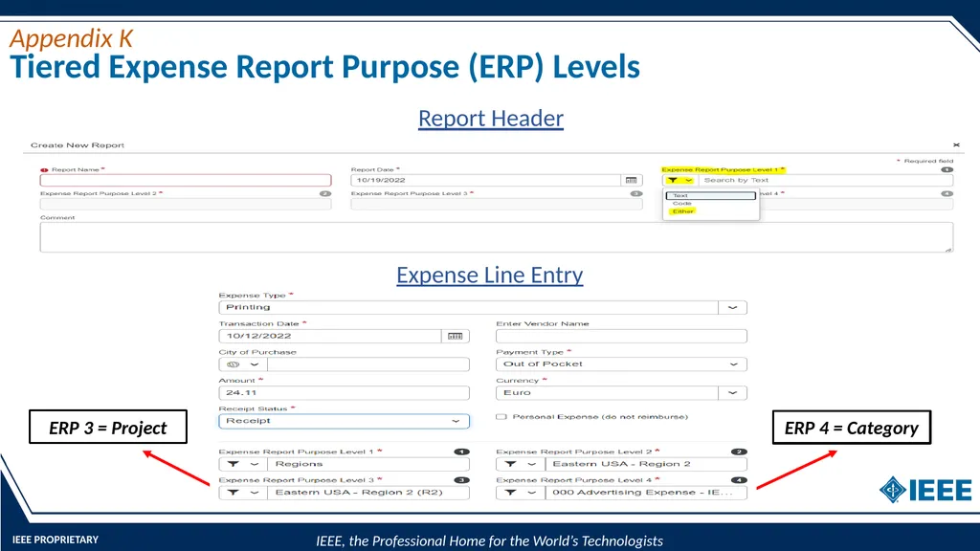
Task: Open the Currency dropdown showing Euro
Action: point(732,393)
